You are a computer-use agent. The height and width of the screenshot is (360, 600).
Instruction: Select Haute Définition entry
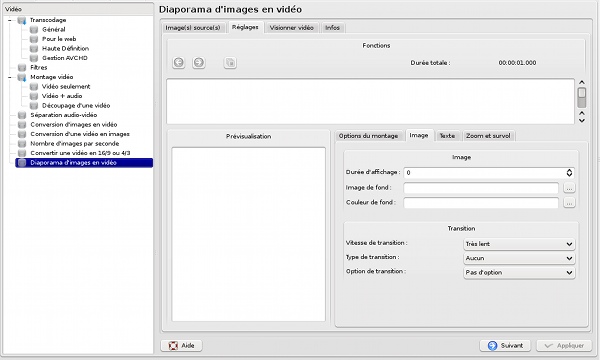(x=65, y=49)
